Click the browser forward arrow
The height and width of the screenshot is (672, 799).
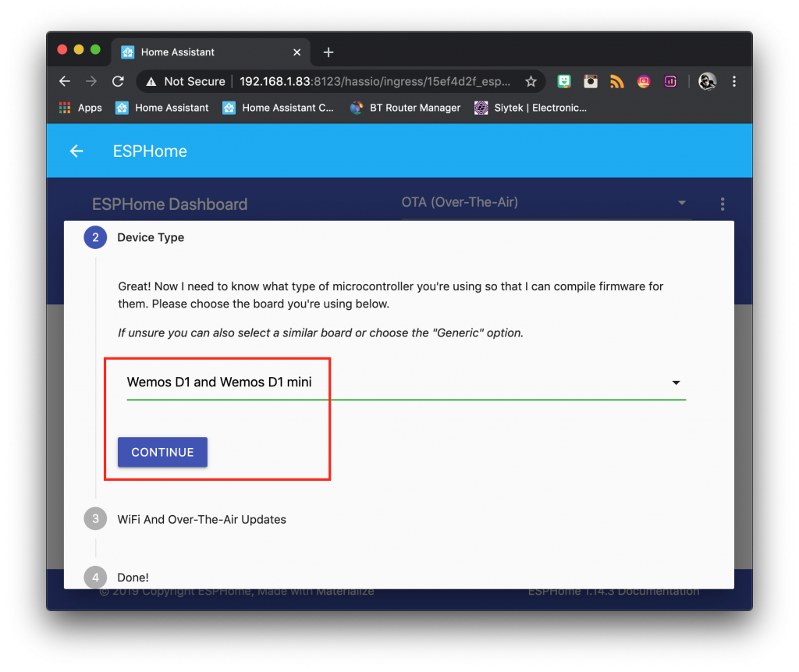click(91, 82)
